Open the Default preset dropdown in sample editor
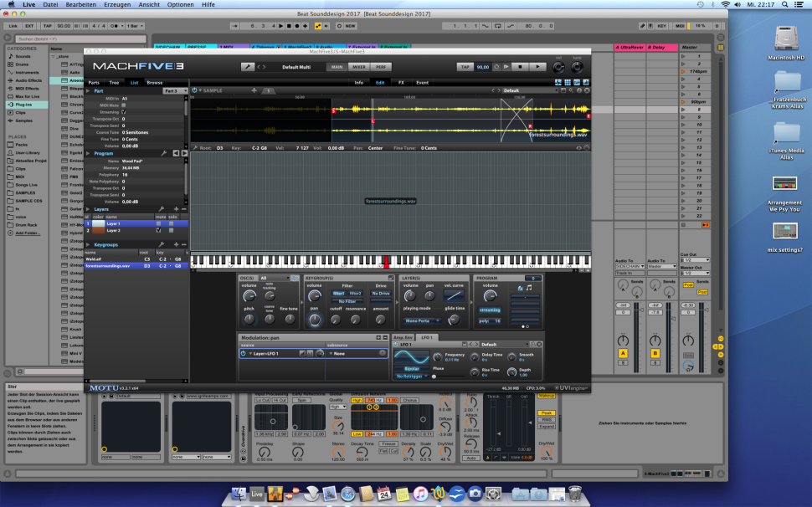 tap(528, 90)
